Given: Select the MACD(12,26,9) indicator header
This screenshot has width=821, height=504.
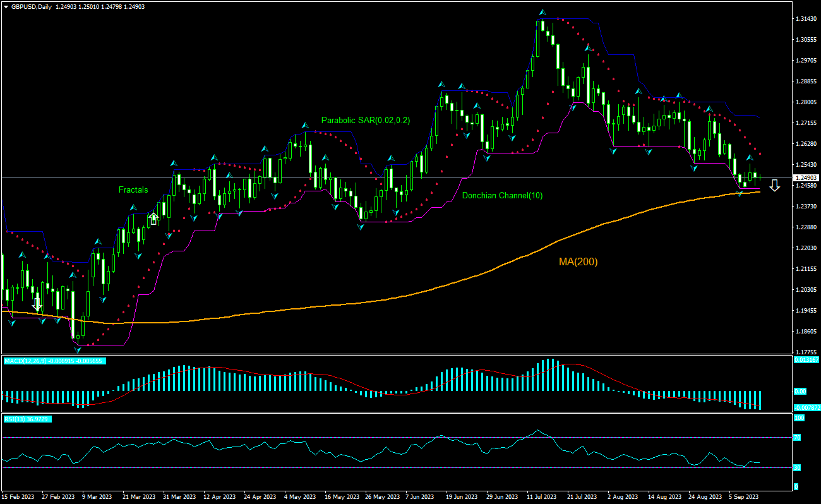Looking at the screenshot, I should [x=54, y=361].
